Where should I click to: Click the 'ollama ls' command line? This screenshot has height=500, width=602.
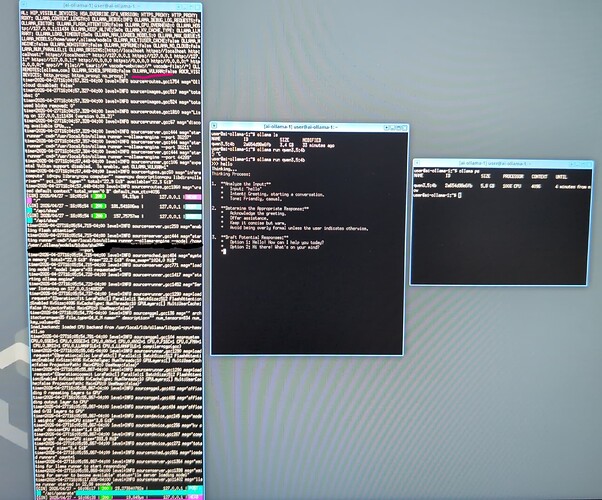point(244,135)
